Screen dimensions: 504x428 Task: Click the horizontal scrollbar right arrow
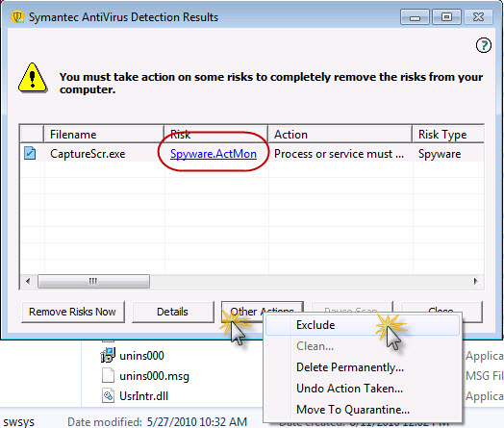coord(476,282)
